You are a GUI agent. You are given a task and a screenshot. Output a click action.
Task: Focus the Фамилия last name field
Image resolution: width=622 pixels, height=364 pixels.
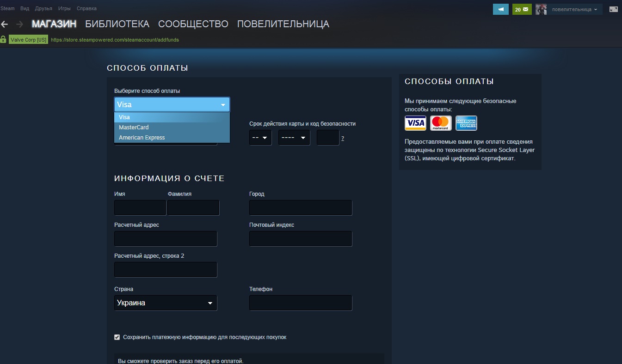[x=193, y=208]
